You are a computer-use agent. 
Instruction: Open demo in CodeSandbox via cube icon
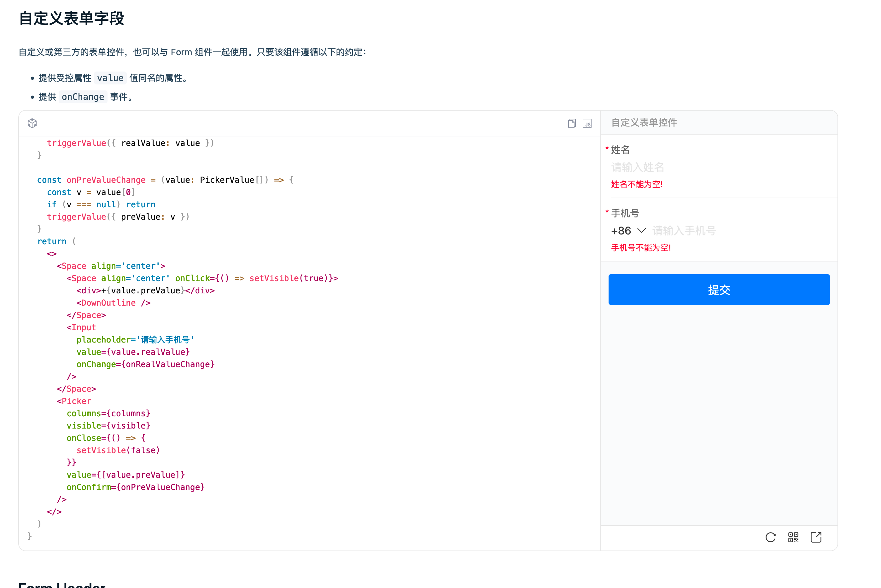pyautogui.click(x=32, y=123)
